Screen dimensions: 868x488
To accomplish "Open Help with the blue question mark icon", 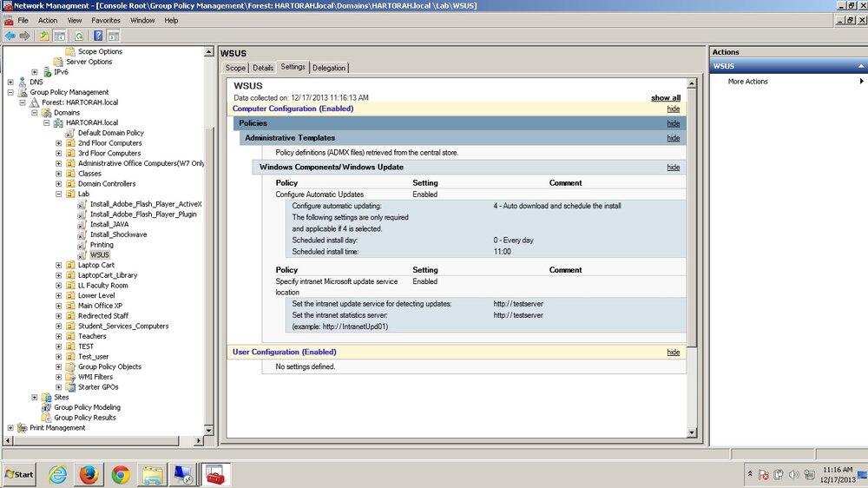I will click(x=98, y=36).
